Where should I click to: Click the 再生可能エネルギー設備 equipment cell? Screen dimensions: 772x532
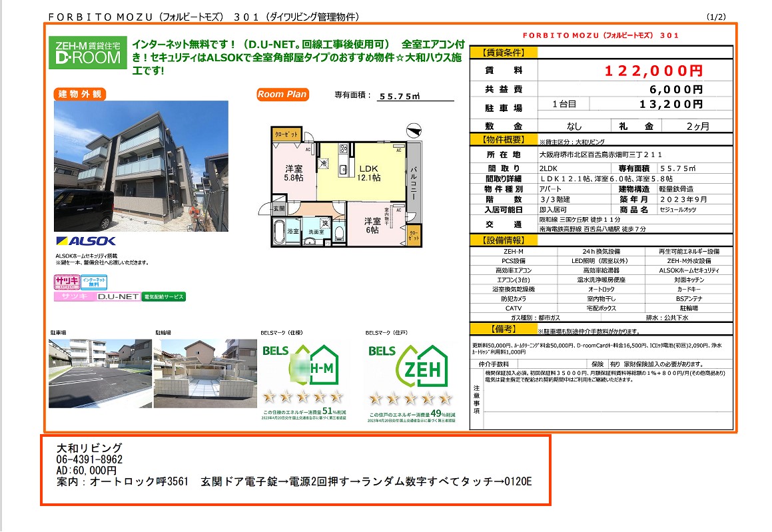[x=689, y=252]
